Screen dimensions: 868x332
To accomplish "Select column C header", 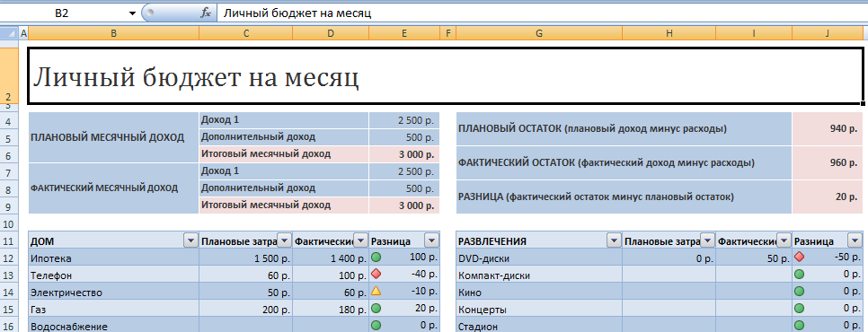I will coord(246,33).
